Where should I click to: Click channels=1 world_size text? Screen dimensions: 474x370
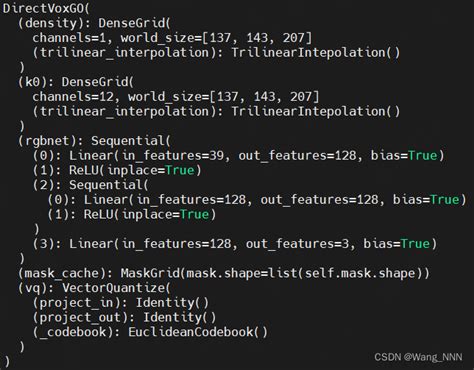click(x=172, y=38)
